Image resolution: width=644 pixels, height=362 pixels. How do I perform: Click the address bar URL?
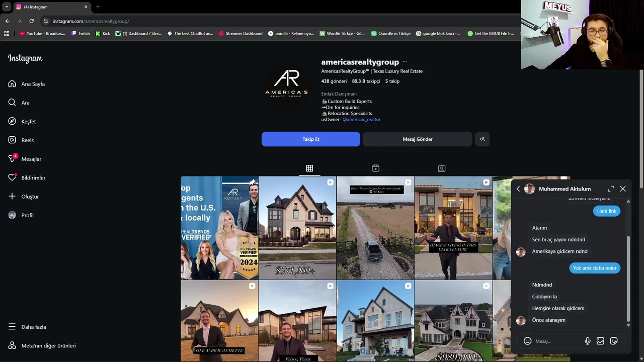(91, 21)
